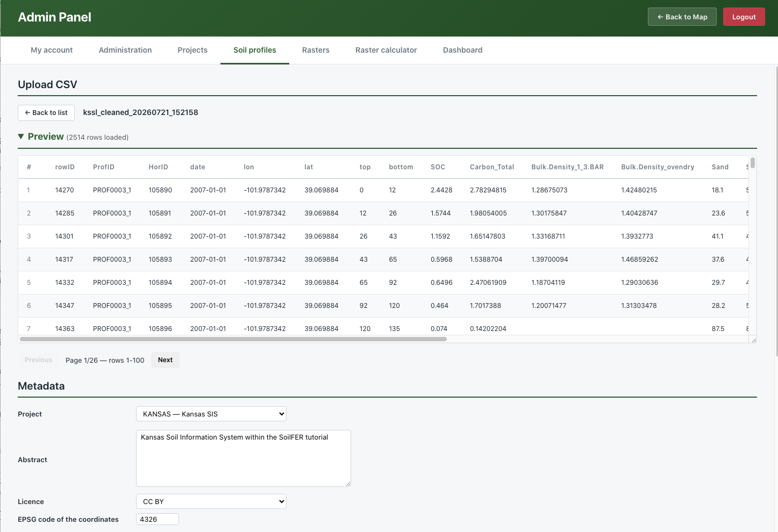Log out with the Logout button
The image size is (778, 532).
pyautogui.click(x=744, y=17)
